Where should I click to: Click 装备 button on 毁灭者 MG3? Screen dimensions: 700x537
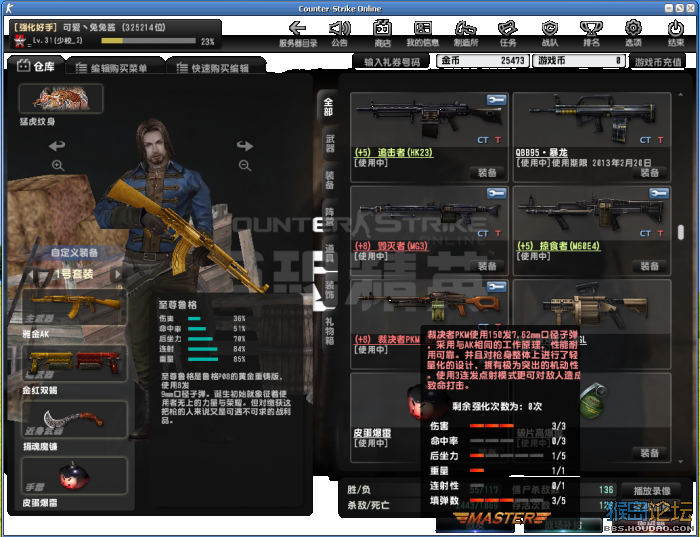click(487, 266)
